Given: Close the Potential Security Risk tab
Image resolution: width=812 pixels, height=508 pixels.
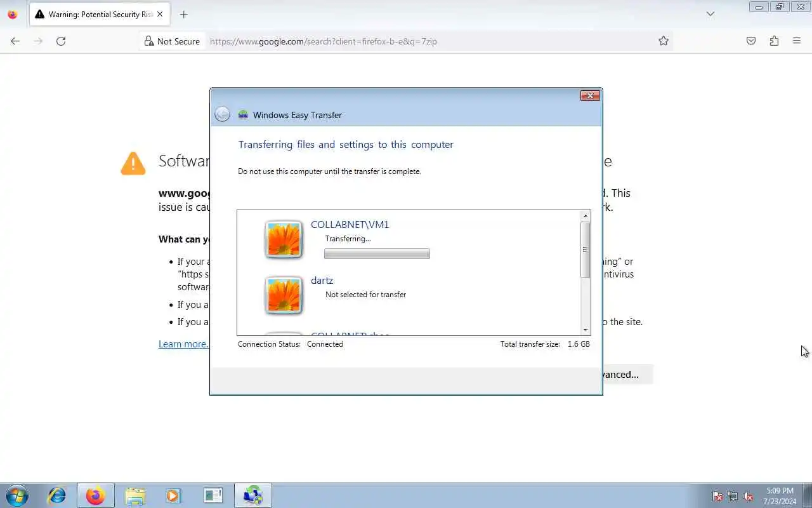Looking at the screenshot, I should pyautogui.click(x=159, y=14).
